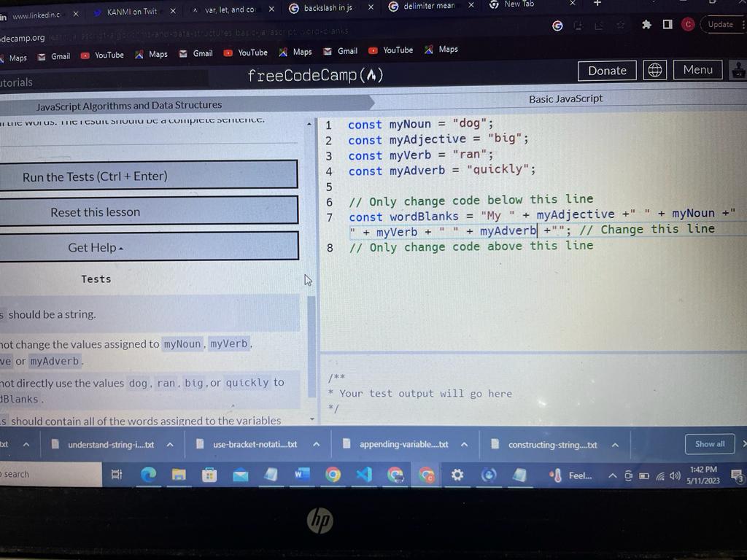Click the Chrome Update button

click(720, 24)
